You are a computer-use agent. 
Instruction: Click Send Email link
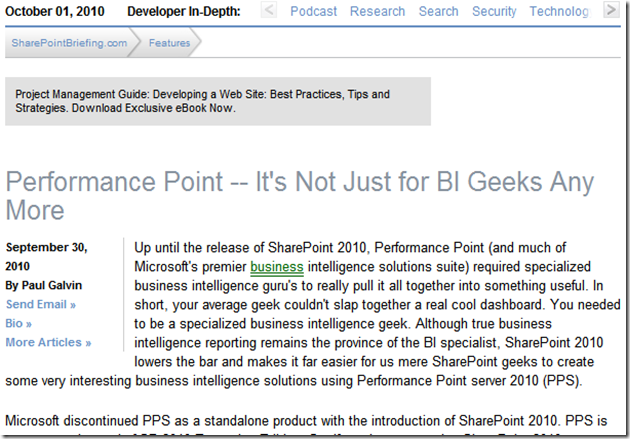coord(41,304)
